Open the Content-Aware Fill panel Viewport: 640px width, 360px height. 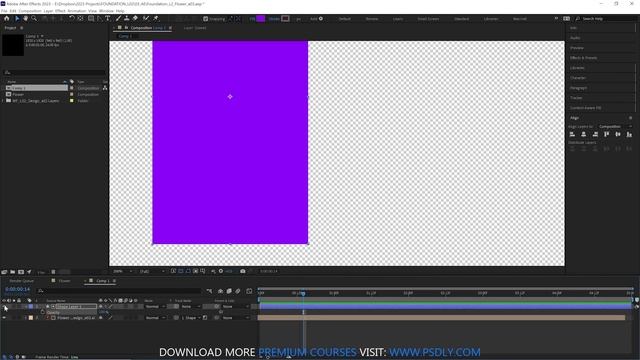point(585,108)
